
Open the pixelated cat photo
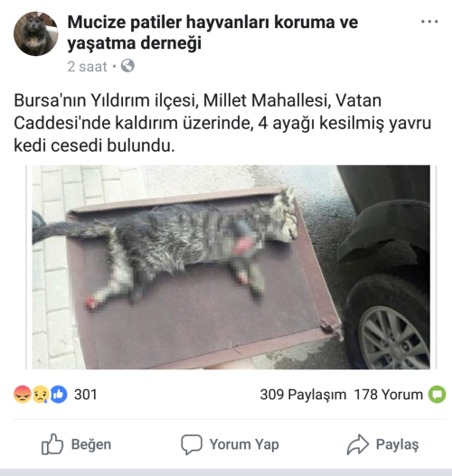[x=231, y=267]
